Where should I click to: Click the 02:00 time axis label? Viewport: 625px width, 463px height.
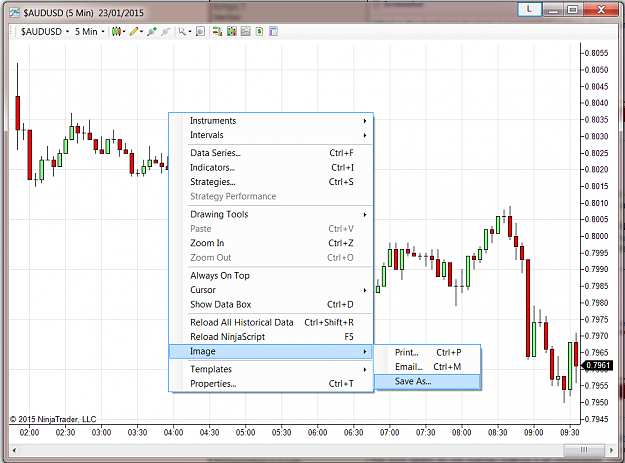(29, 432)
